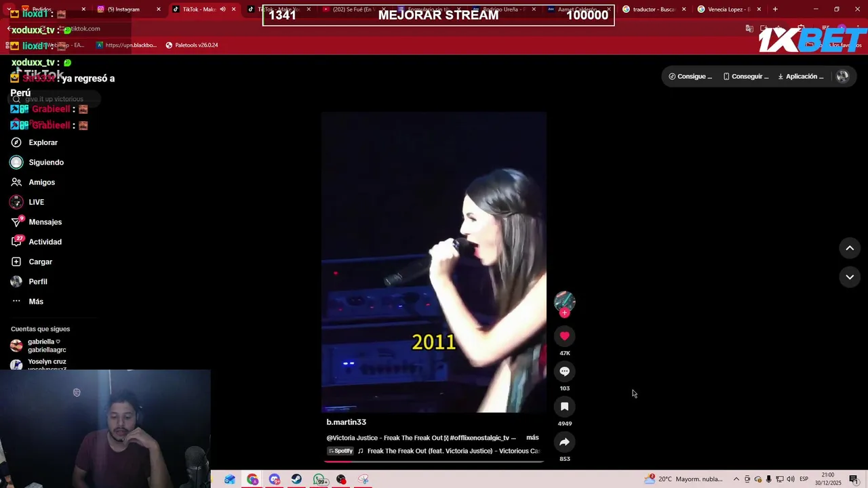Open the upn.blackbo bookmark
This screenshot has height=488, width=868.
(x=126, y=45)
